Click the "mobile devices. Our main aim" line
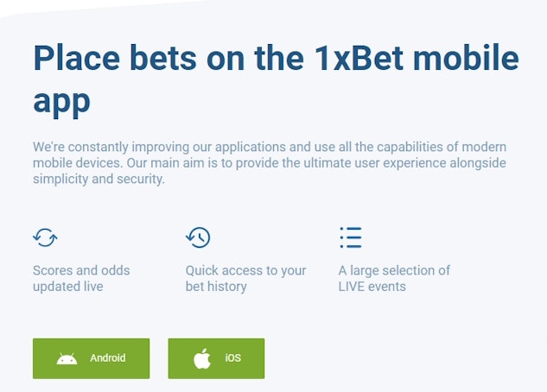Screen dimensions: 547x392 pos(270,163)
